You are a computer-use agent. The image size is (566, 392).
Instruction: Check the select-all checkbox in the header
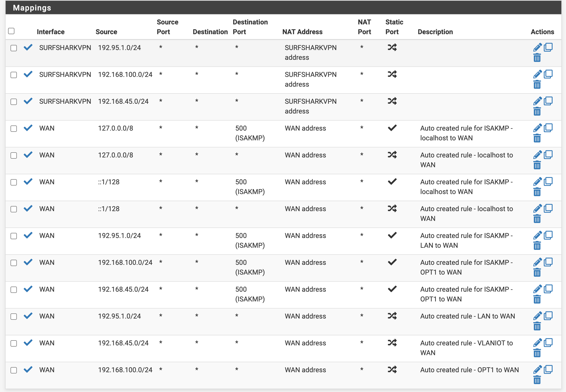pos(11,31)
